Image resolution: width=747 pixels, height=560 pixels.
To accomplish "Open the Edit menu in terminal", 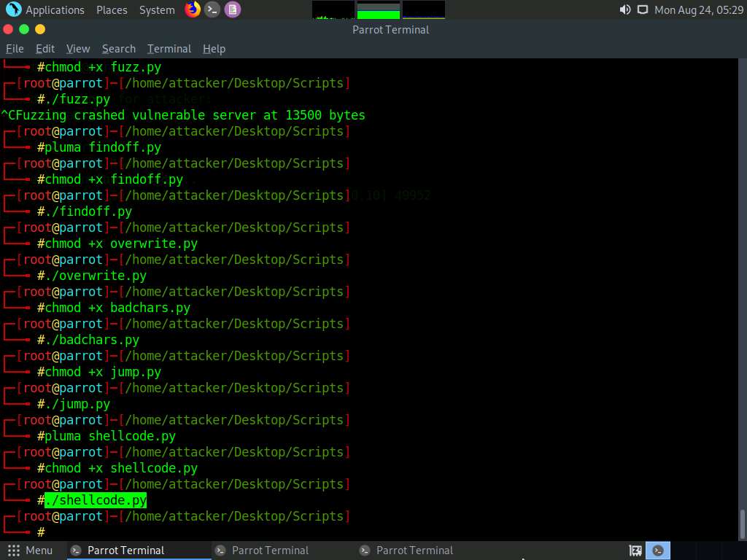I will pos(45,49).
